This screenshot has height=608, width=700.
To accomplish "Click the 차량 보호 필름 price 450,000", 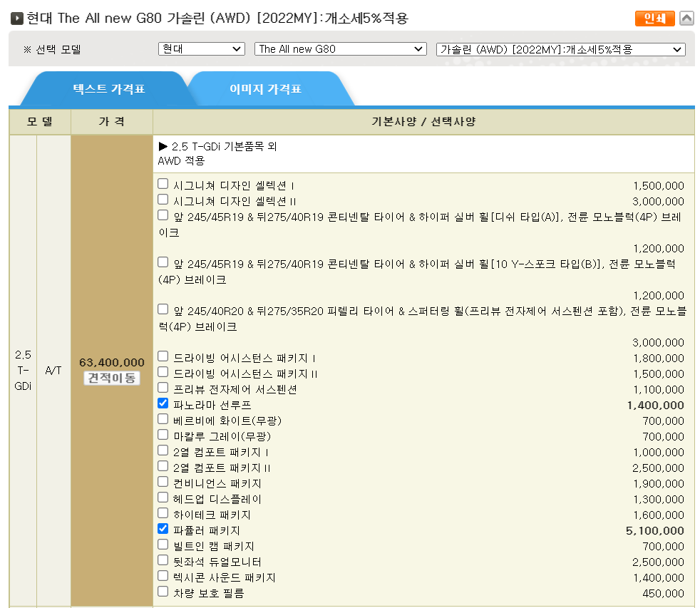I will pos(663,594).
